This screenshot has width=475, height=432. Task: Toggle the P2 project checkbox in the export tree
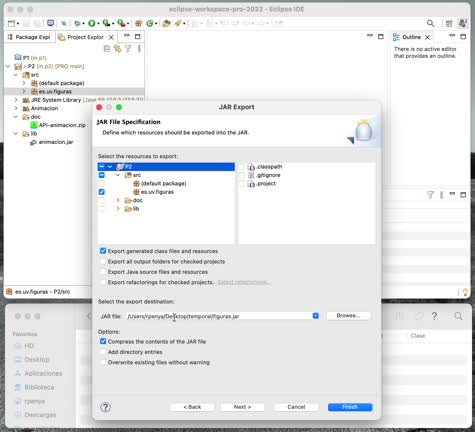(102, 166)
